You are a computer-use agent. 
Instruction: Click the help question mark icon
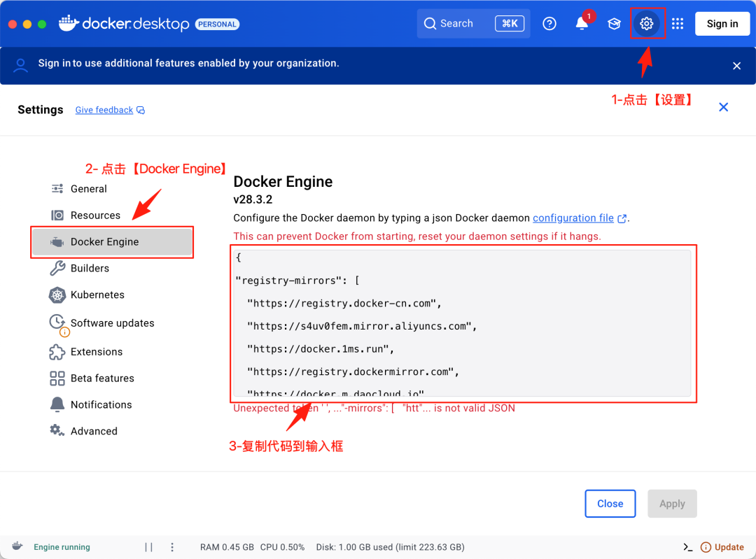click(x=549, y=24)
